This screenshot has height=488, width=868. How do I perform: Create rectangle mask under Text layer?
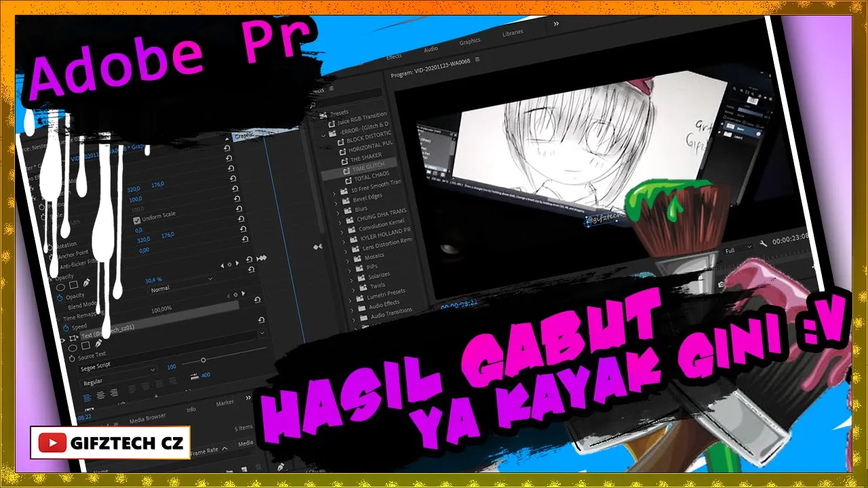click(x=85, y=346)
